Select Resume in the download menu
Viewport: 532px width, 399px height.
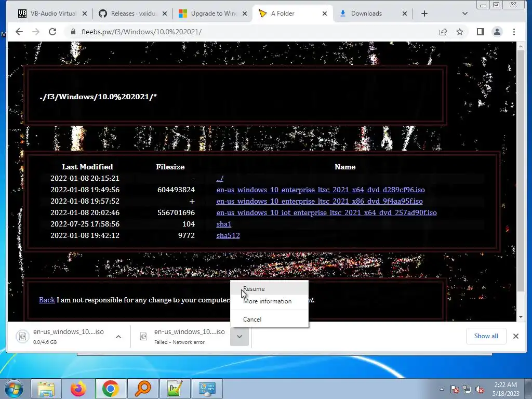pos(270,289)
